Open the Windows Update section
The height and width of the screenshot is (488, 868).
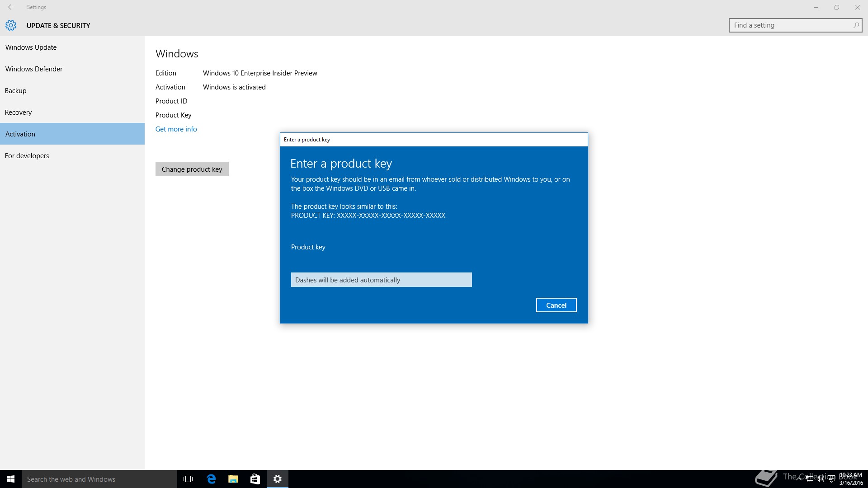72,47
